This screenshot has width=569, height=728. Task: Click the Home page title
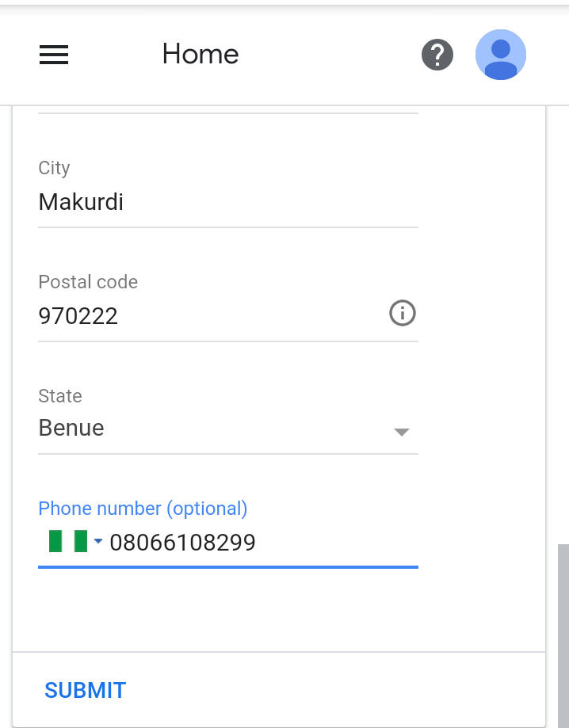[200, 54]
